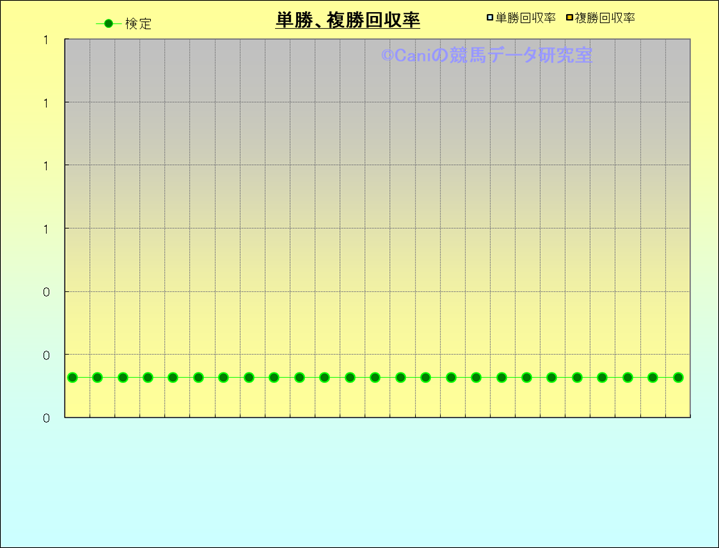Select the second y-axis label from the top
Image resolution: width=719 pixels, height=548 pixels.
[46, 103]
